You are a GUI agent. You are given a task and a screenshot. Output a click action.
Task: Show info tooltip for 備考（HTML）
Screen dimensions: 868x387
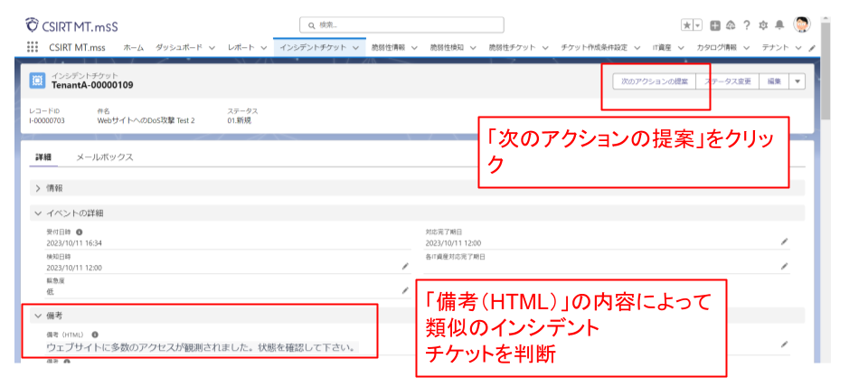[95, 335]
